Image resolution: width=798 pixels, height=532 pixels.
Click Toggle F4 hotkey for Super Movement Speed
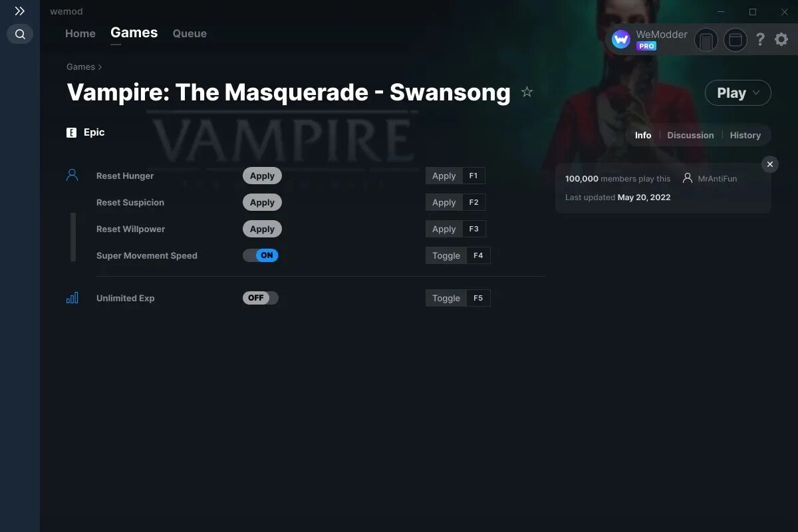pos(458,255)
